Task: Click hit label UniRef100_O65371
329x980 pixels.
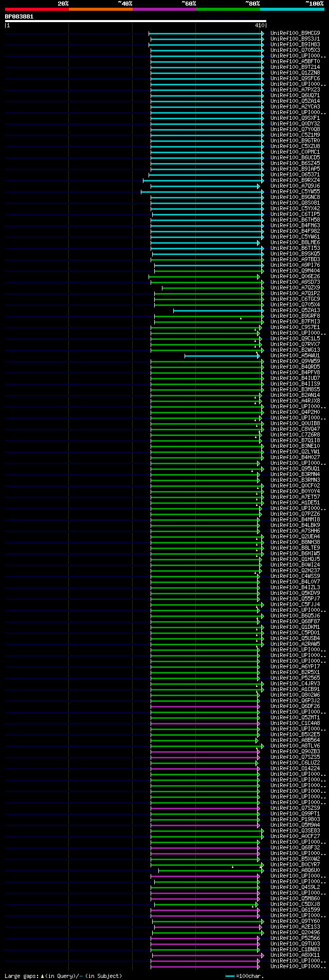Action: pyautogui.click(x=295, y=175)
